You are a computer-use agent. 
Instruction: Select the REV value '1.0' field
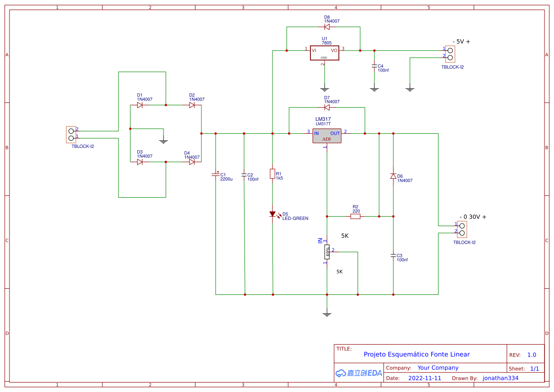[x=531, y=354]
